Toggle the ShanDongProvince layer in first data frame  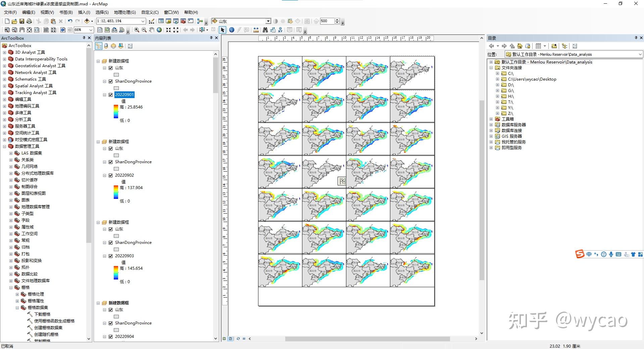tap(111, 81)
